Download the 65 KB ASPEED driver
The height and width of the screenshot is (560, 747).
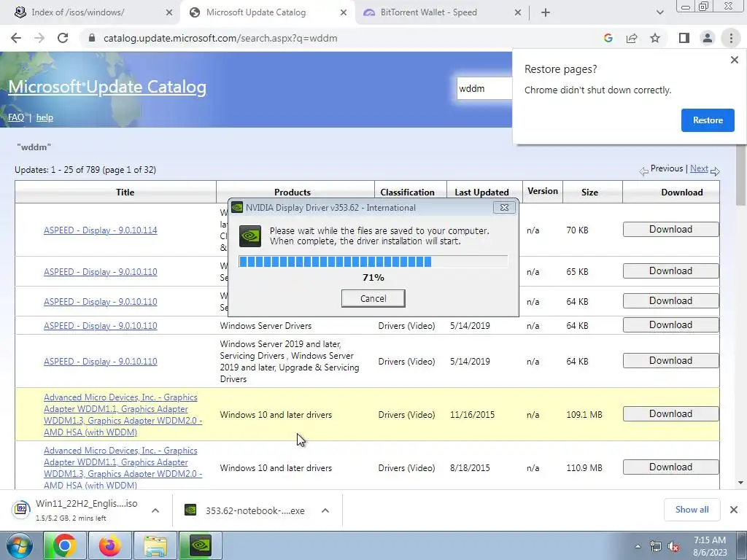click(x=671, y=271)
